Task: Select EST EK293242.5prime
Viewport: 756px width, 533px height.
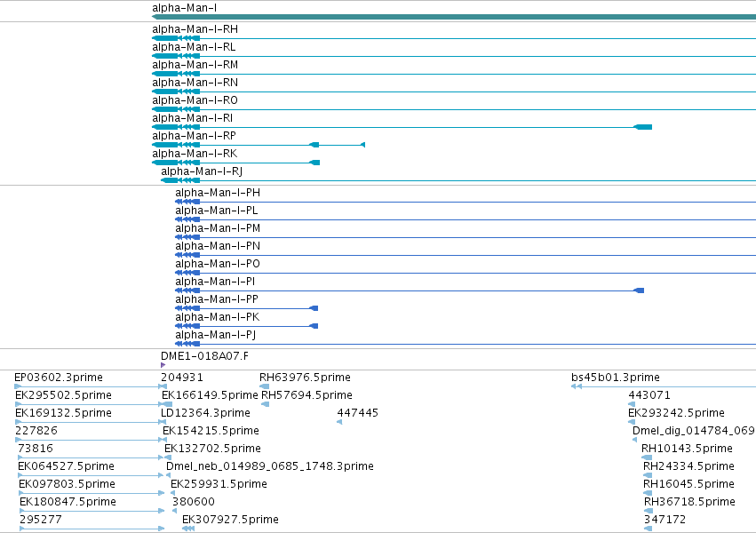Action: click(x=676, y=413)
